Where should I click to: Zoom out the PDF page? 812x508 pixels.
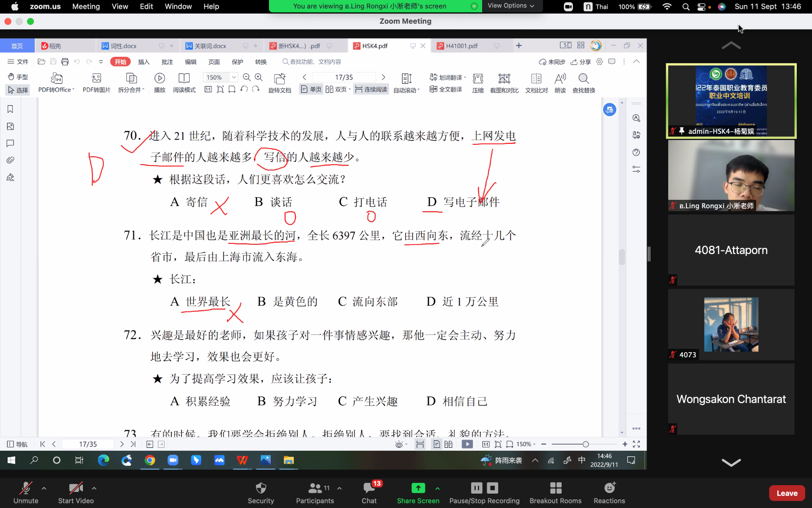pos(247,77)
